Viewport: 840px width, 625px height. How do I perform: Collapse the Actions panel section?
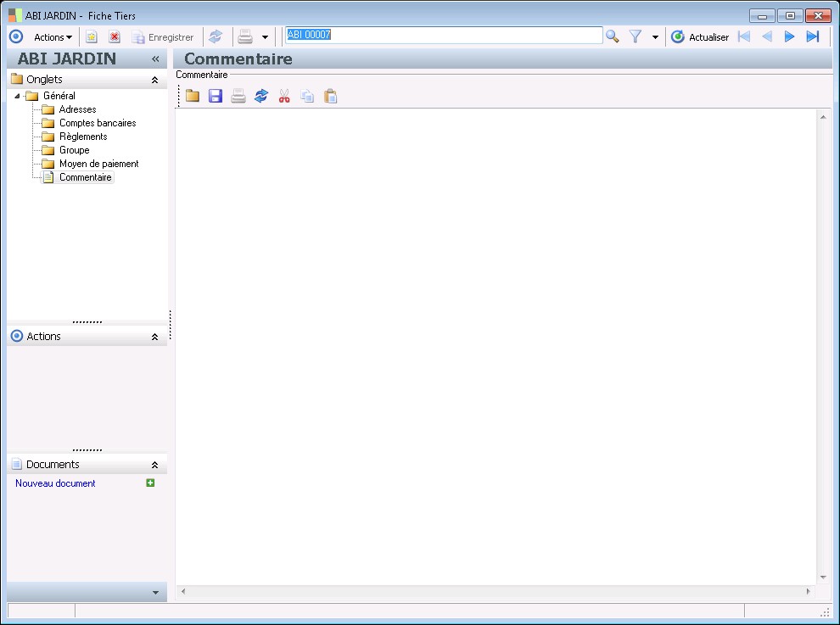pyautogui.click(x=154, y=337)
